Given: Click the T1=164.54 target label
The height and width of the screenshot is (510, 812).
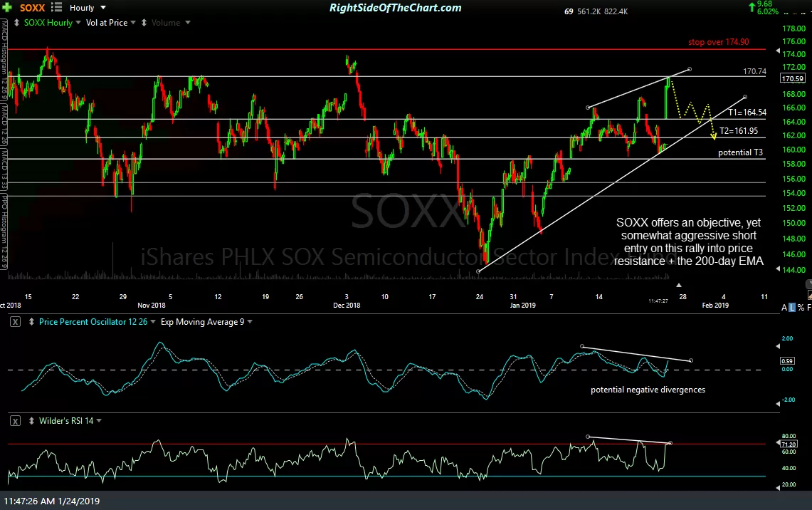Looking at the screenshot, I should (x=747, y=113).
